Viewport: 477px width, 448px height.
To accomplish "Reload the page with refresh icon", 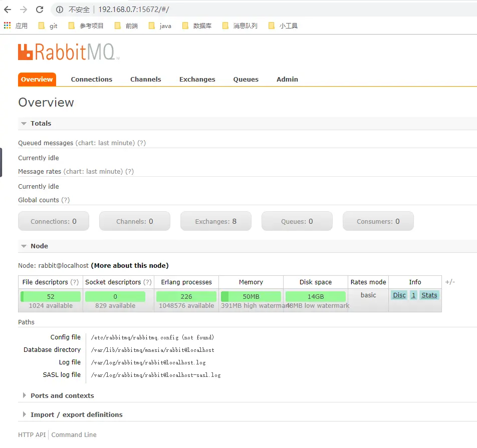I will (x=40, y=10).
